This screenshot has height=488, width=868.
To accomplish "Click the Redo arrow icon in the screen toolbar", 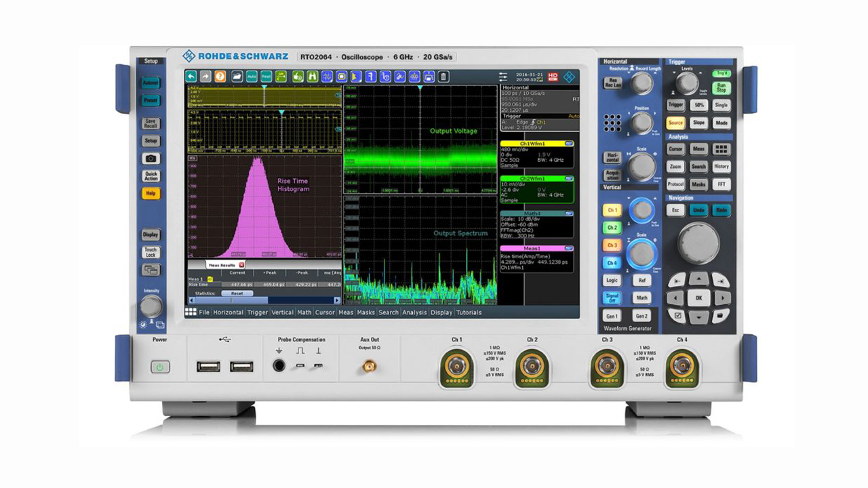I will click(205, 77).
